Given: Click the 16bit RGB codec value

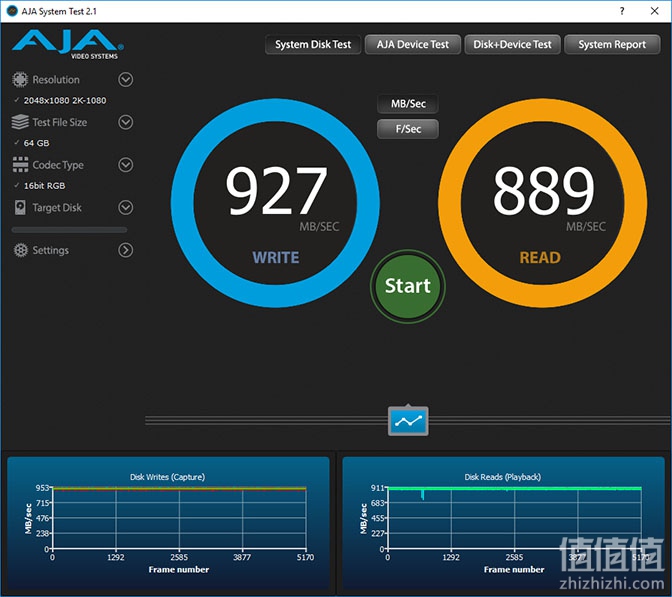Looking at the screenshot, I should coord(45,186).
